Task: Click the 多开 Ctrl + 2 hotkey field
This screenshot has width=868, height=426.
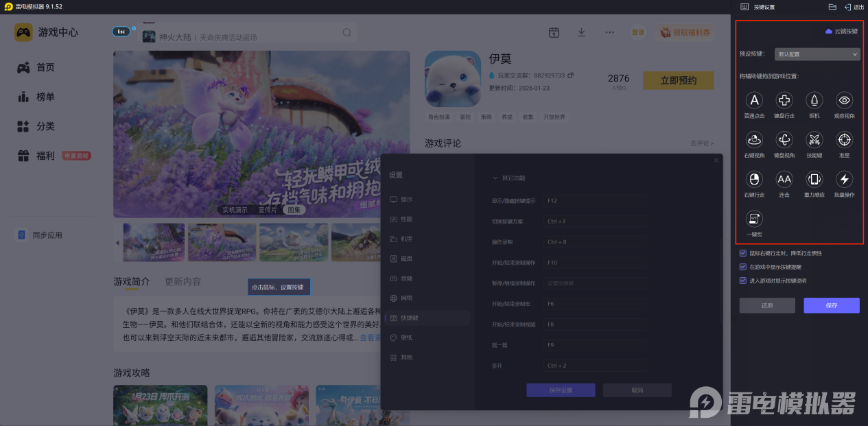Action: [x=594, y=366]
